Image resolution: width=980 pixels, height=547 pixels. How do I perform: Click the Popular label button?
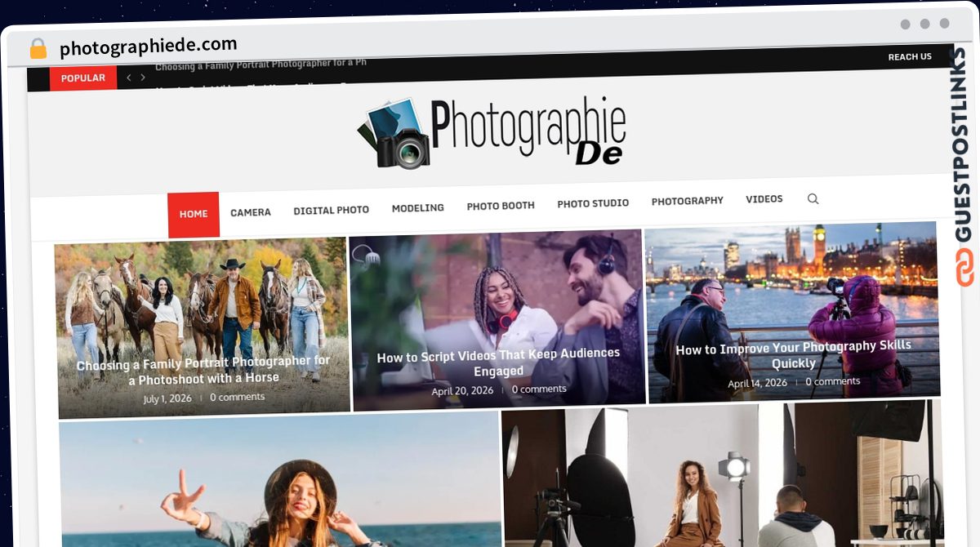pos(83,78)
